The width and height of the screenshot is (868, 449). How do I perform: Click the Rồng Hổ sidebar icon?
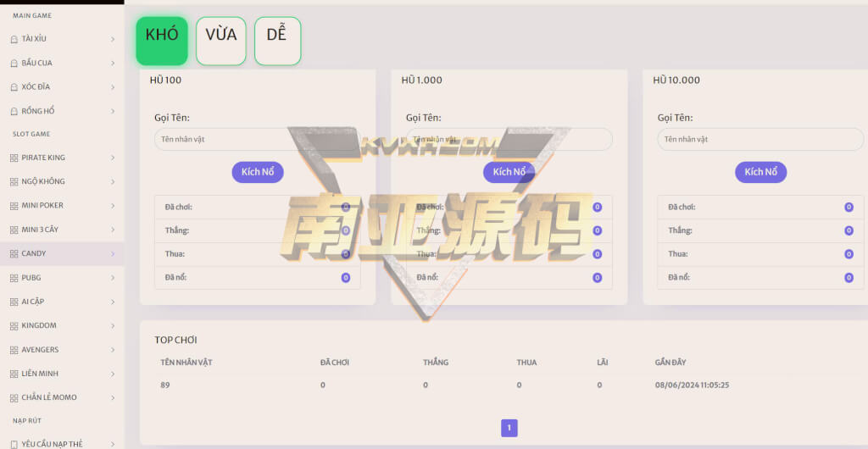pyautogui.click(x=14, y=111)
